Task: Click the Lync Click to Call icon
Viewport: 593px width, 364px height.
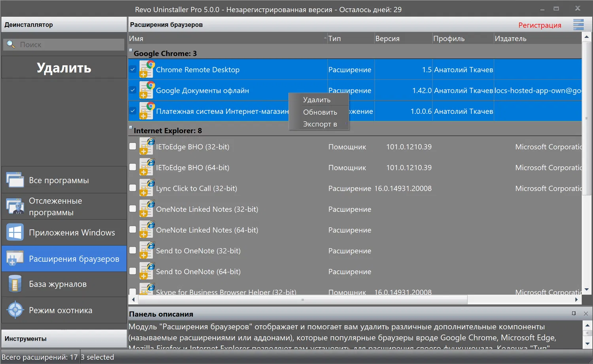Action: click(x=147, y=188)
